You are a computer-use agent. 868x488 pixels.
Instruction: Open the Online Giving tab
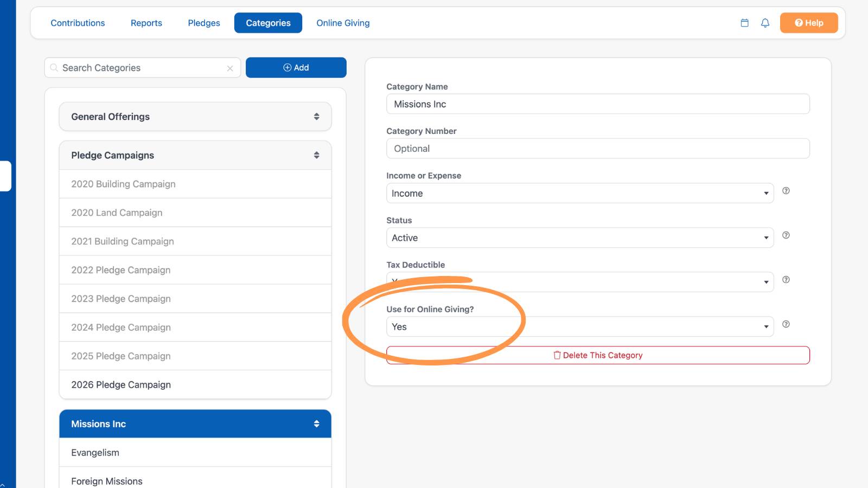coord(343,23)
